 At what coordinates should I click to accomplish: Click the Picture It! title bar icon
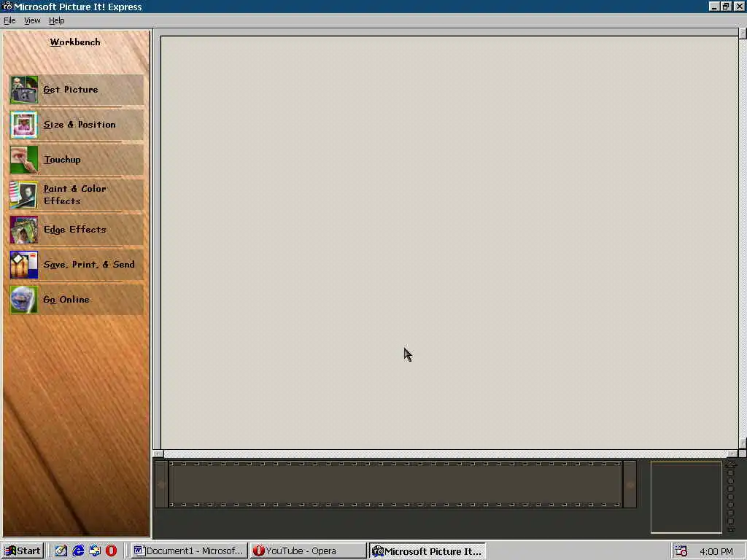click(7, 6)
